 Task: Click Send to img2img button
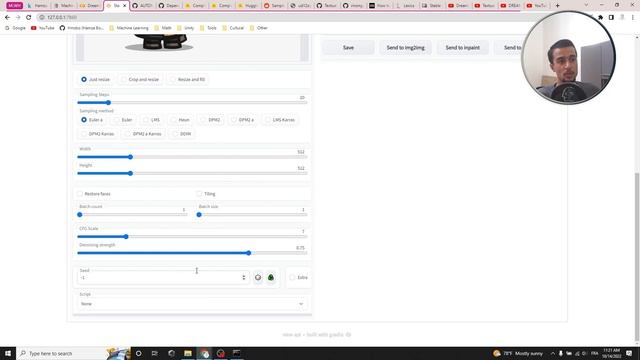405,48
